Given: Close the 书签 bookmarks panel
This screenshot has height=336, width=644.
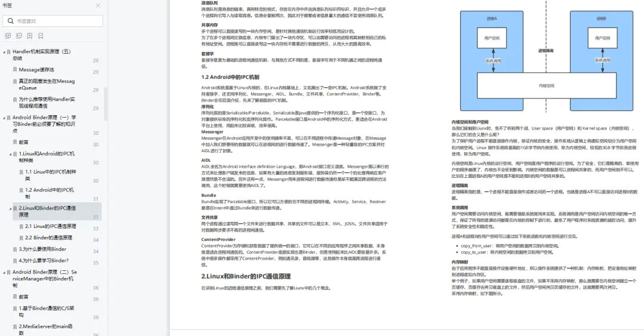Looking at the screenshot, I should tap(98, 6).
